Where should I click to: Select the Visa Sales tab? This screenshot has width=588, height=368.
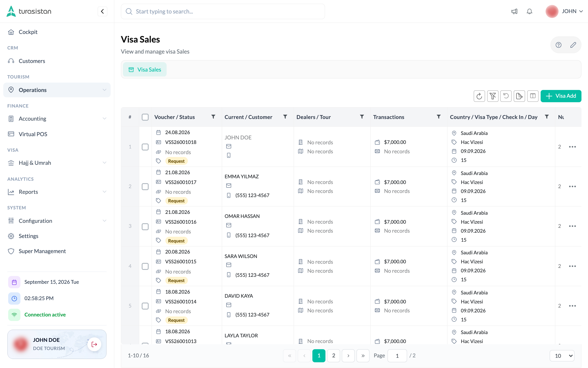[145, 70]
